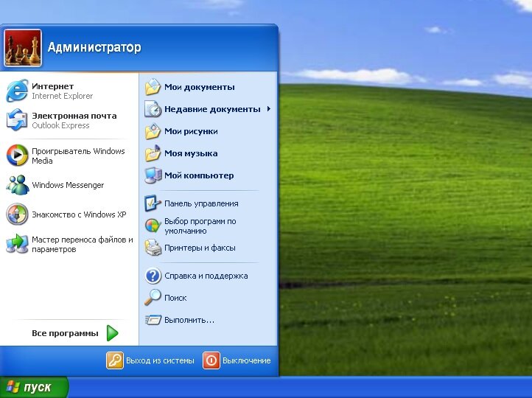
Task: Click Выбор программ по умолчанию text
Action: [200, 226]
